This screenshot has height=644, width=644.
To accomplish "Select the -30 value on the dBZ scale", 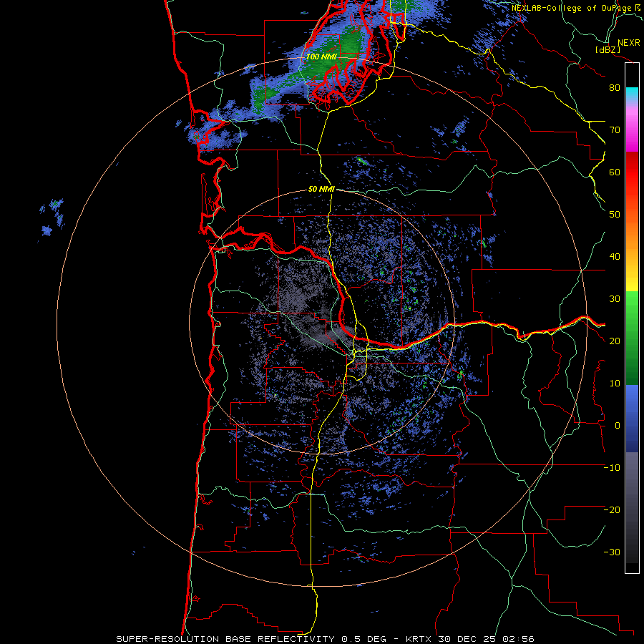I will (612, 552).
